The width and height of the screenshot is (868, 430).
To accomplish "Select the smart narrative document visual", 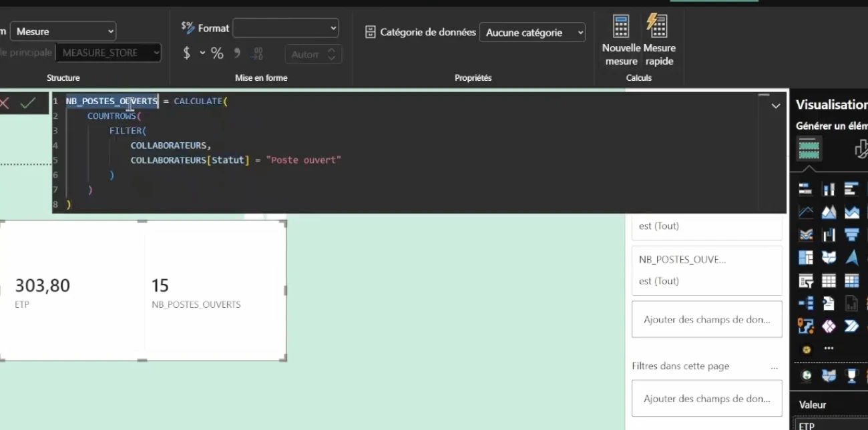I will (829, 304).
